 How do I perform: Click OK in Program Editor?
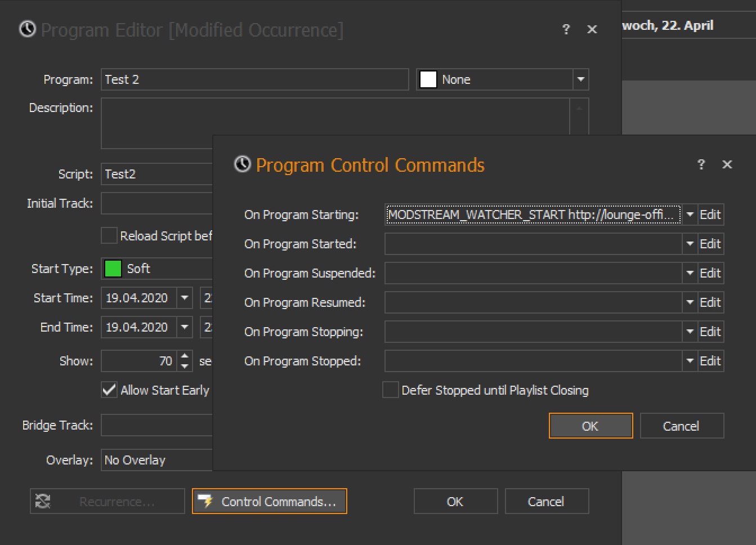click(x=455, y=501)
